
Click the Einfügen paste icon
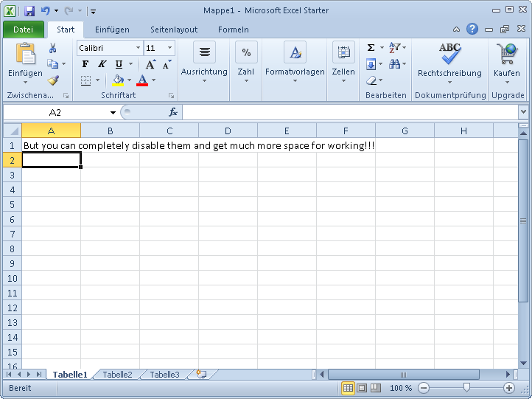tap(25, 54)
